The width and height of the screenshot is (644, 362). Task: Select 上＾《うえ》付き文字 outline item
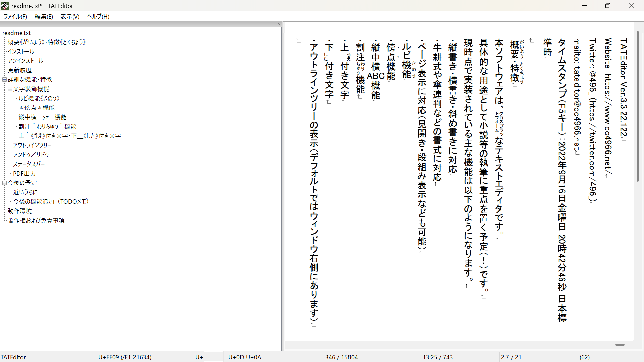tap(70, 136)
